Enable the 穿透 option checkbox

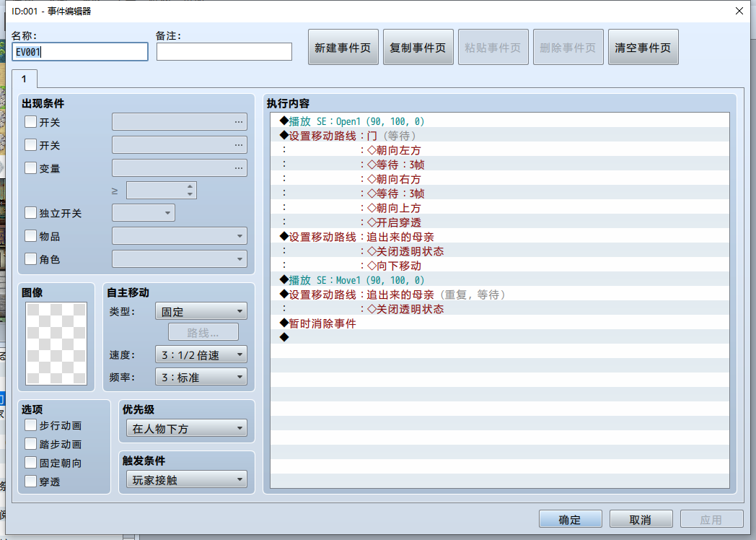30,482
